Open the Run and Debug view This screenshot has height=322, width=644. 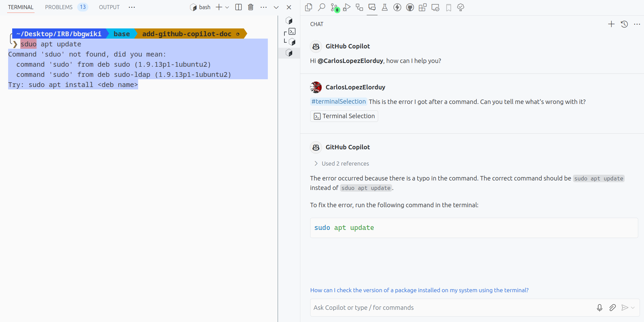pyautogui.click(x=347, y=7)
